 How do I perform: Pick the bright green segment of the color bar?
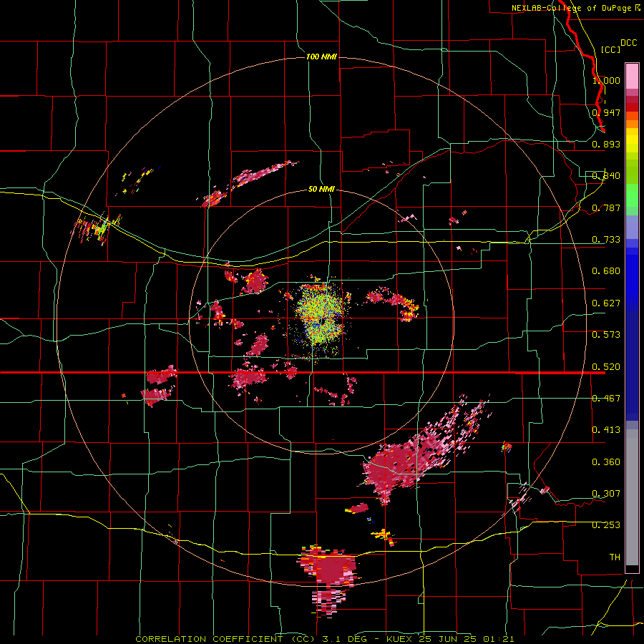(x=632, y=195)
